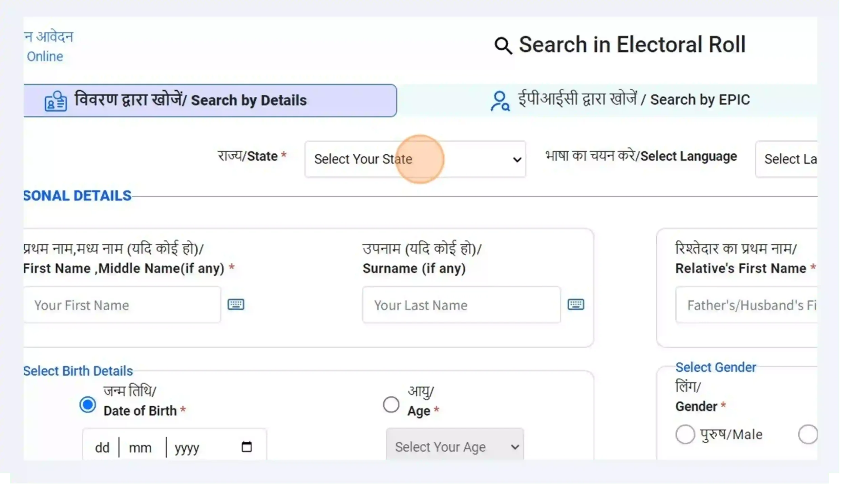Focus the Relative's First Name input
867x504 pixels.
(746, 305)
